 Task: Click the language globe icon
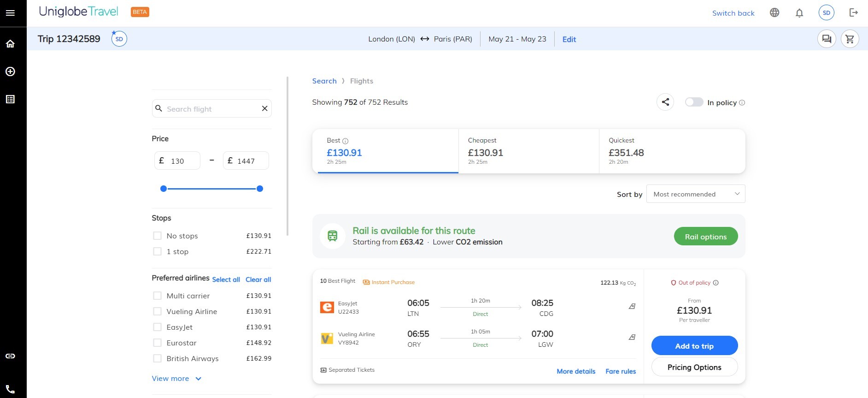click(x=774, y=13)
